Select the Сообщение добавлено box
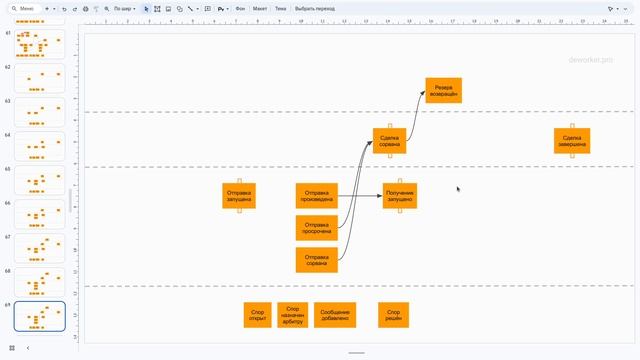This screenshot has height=360, width=640. pos(335,315)
